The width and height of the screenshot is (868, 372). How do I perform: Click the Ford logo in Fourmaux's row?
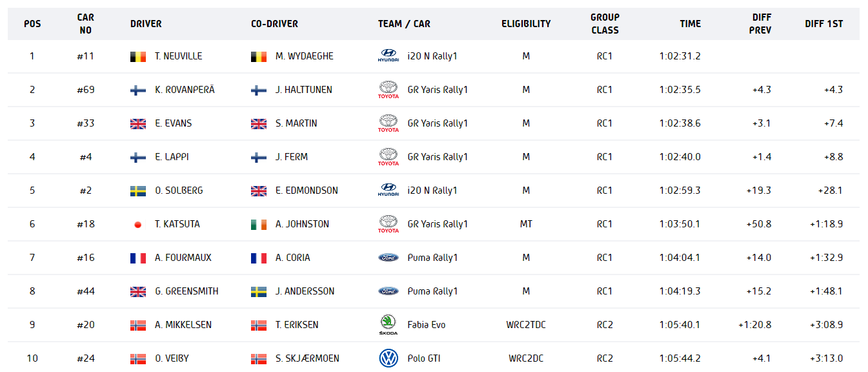pos(388,258)
